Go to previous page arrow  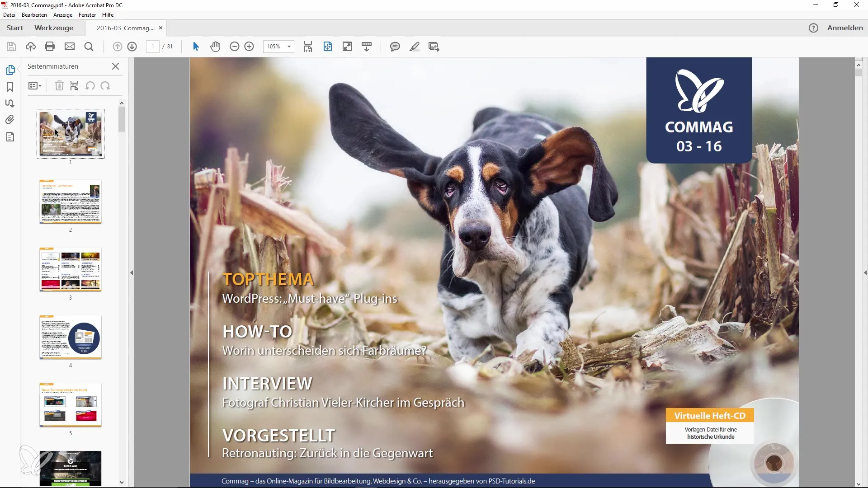point(118,47)
